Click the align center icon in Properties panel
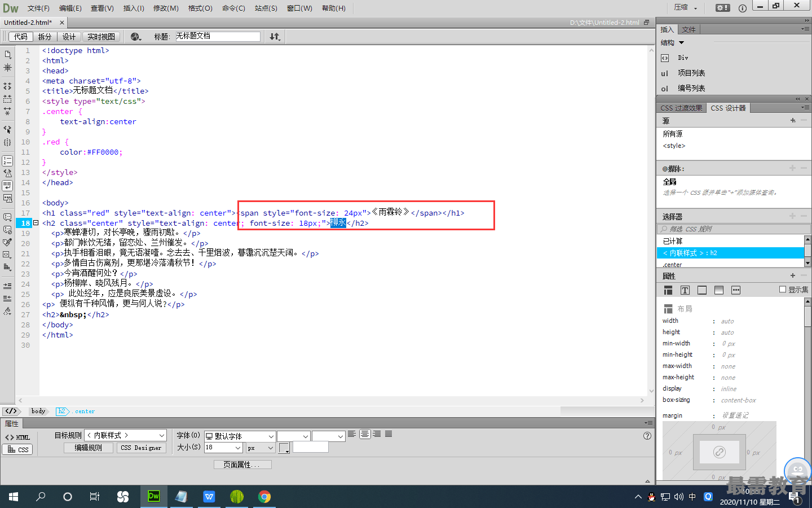The width and height of the screenshot is (812, 508). point(365,434)
